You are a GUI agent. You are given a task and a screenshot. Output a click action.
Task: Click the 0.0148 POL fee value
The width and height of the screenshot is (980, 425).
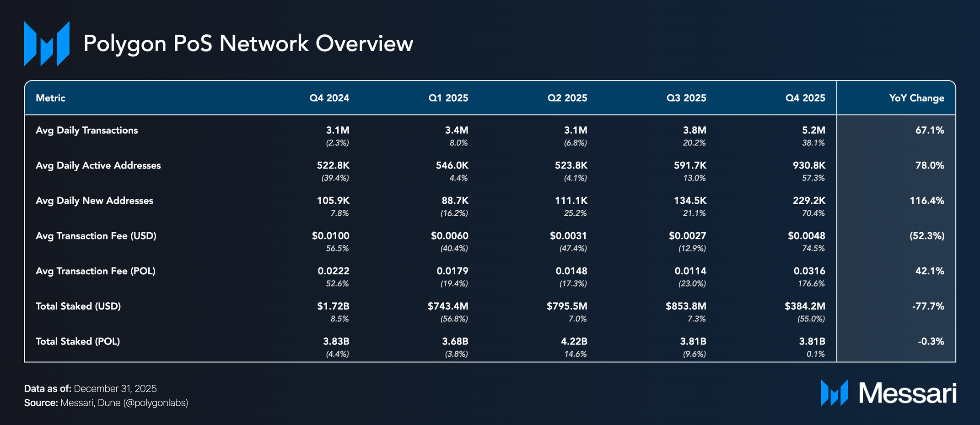(x=571, y=271)
